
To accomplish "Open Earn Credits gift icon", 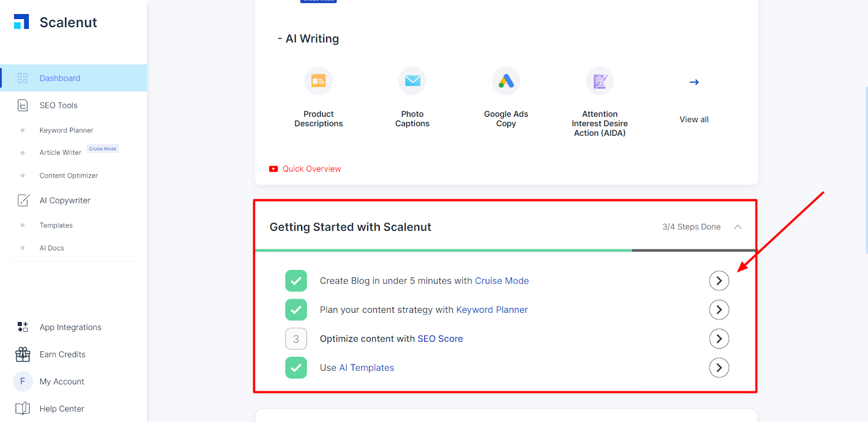I will 23,354.
